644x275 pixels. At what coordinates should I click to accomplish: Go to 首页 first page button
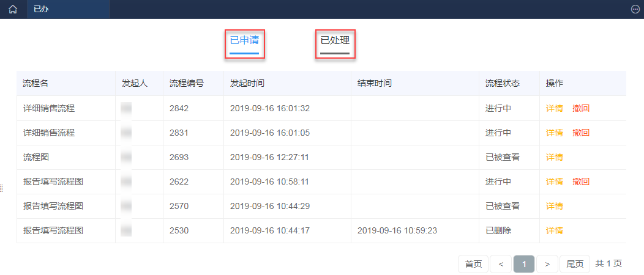[473, 265]
